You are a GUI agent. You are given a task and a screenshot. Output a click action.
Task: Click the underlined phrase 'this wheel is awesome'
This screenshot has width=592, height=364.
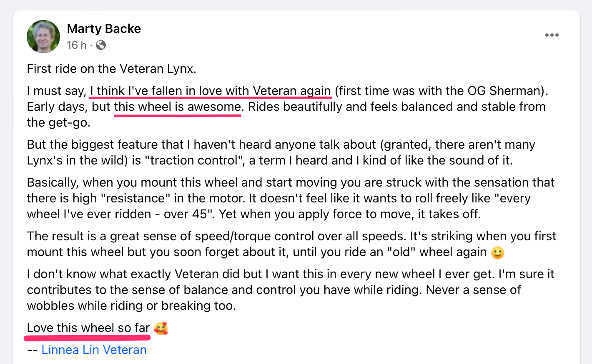(178, 107)
